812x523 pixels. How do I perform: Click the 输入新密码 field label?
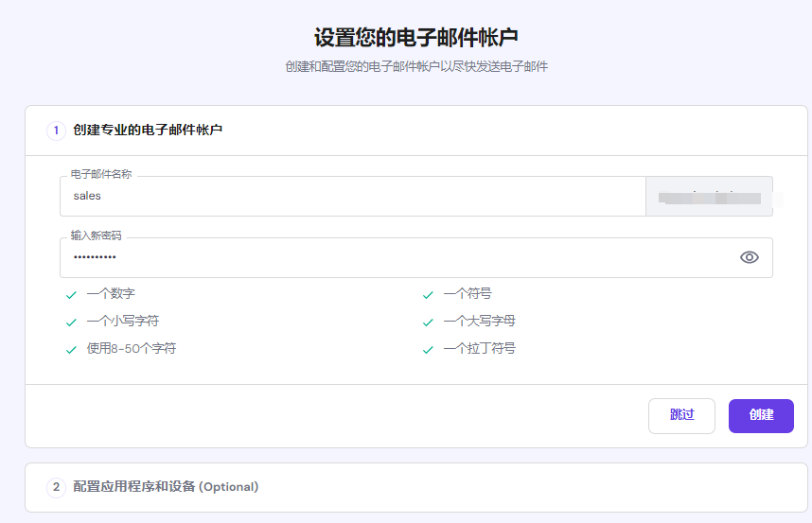(x=96, y=236)
